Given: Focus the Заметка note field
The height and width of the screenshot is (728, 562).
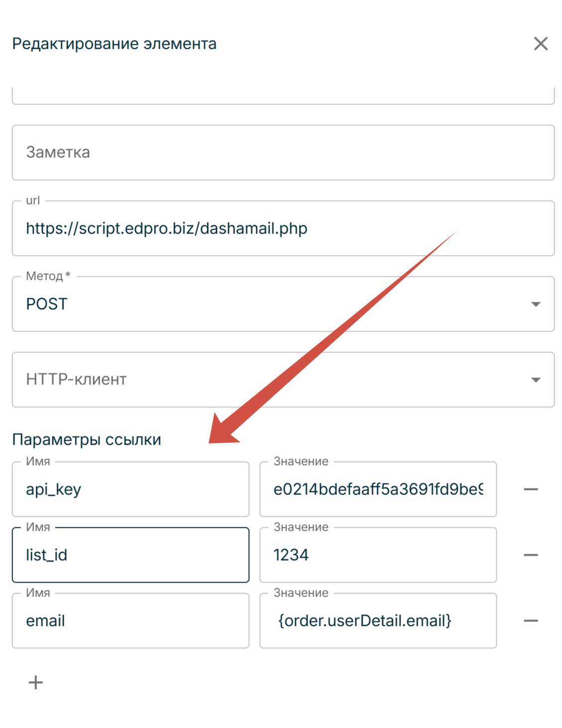Looking at the screenshot, I should 283,153.
